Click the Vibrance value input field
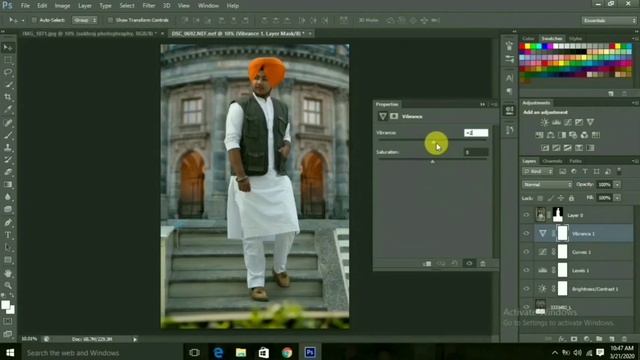Viewport: 640px width, 360px height. click(476, 133)
